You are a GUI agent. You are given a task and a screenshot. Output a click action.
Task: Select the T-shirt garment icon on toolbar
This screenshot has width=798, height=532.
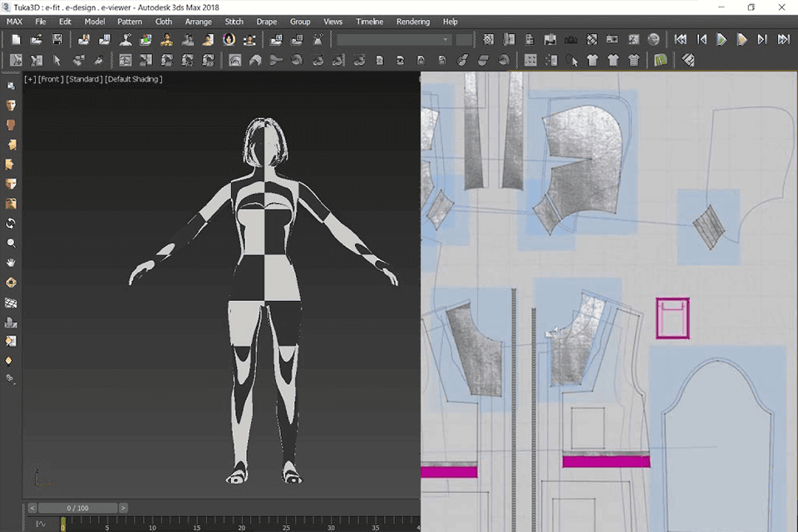pos(592,60)
